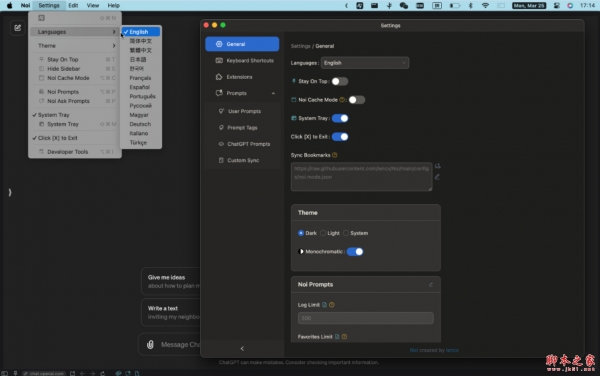Click document icon next to Log Limit
Image resolution: width=600 pixels, height=376 pixels.
(324, 305)
